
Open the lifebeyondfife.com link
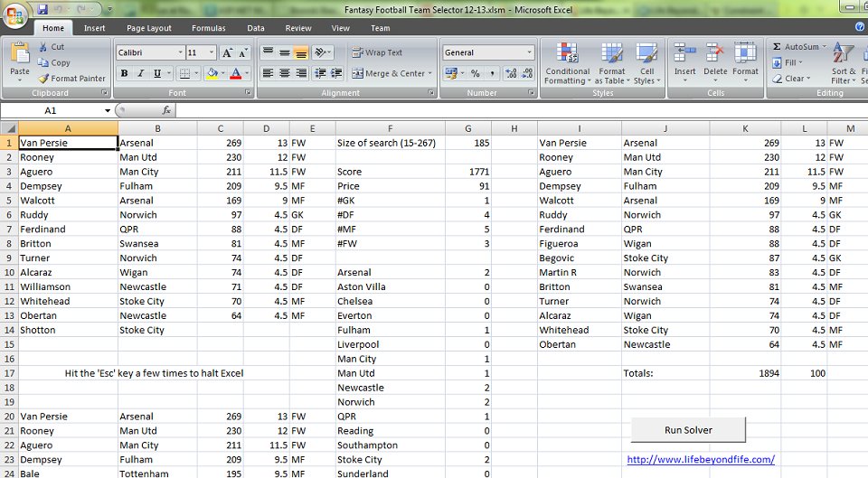701,459
